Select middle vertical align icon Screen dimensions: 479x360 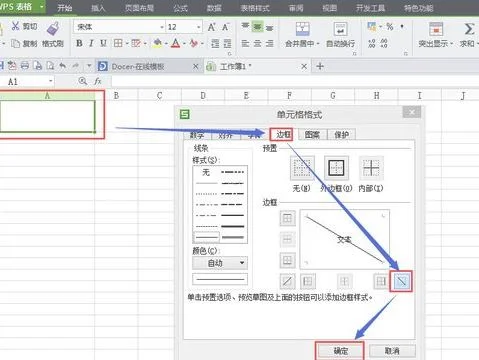(x=257, y=26)
